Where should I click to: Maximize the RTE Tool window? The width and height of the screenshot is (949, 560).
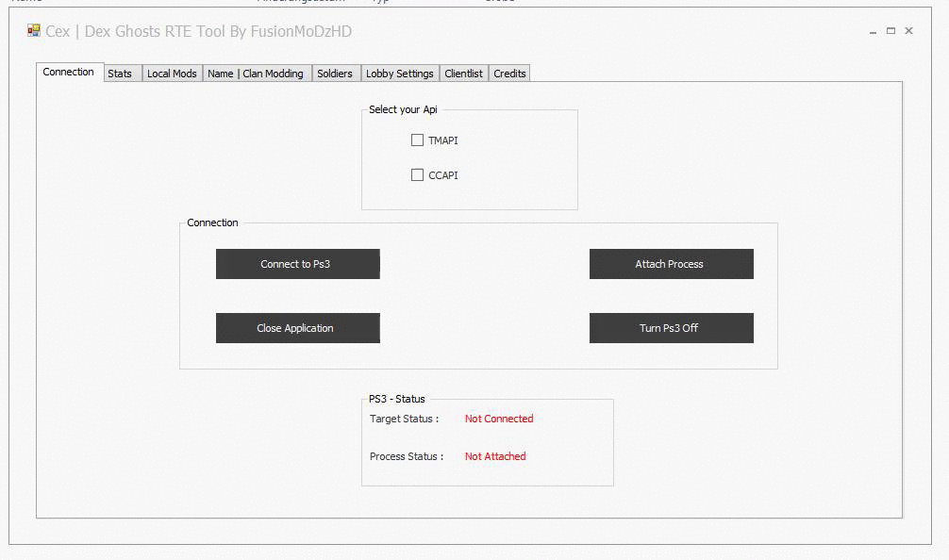pos(891,31)
